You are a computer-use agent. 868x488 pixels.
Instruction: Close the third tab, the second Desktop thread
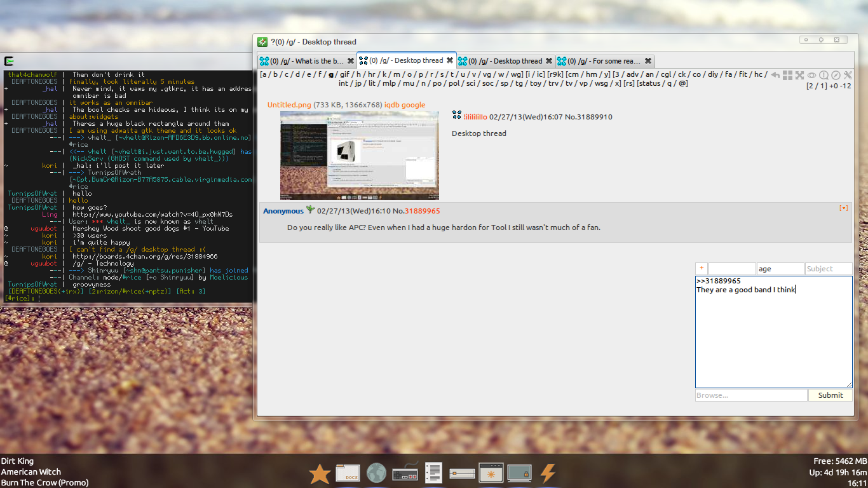pyautogui.click(x=549, y=61)
